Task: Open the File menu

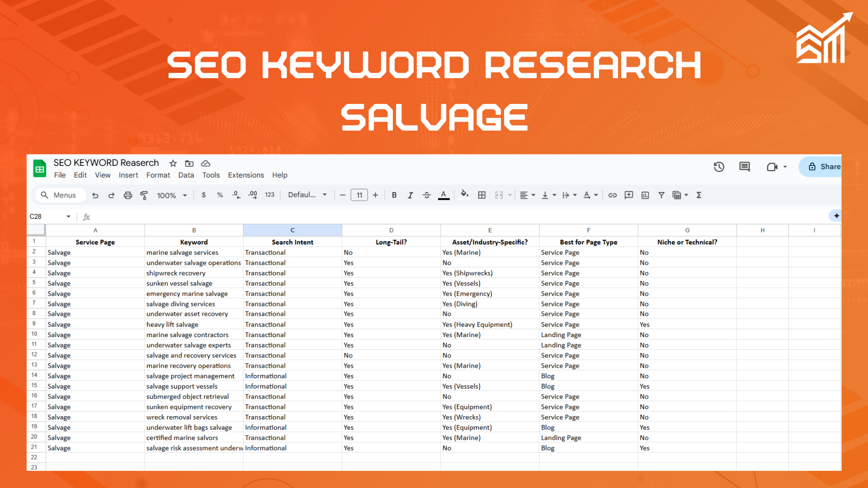Action: [x=60, y=175]
